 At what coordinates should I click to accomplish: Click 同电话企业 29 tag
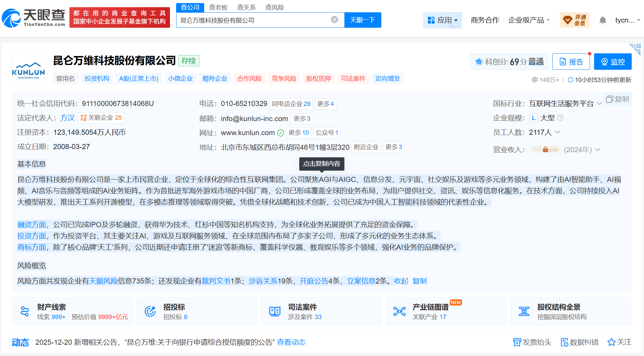291,104
